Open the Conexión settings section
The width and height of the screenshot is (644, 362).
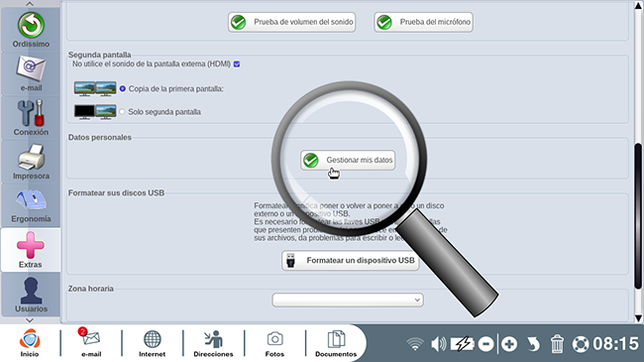[31, 118]
